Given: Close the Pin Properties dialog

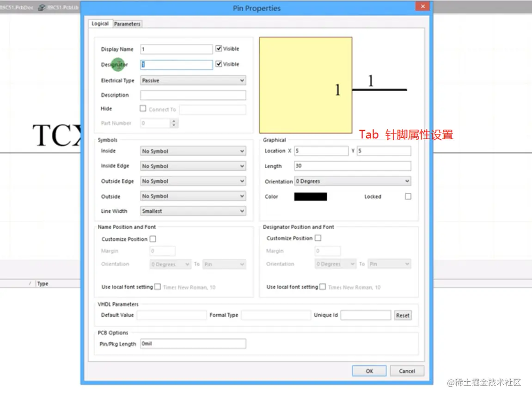Looking at the screenshot, I should click(x=422, y=6).
